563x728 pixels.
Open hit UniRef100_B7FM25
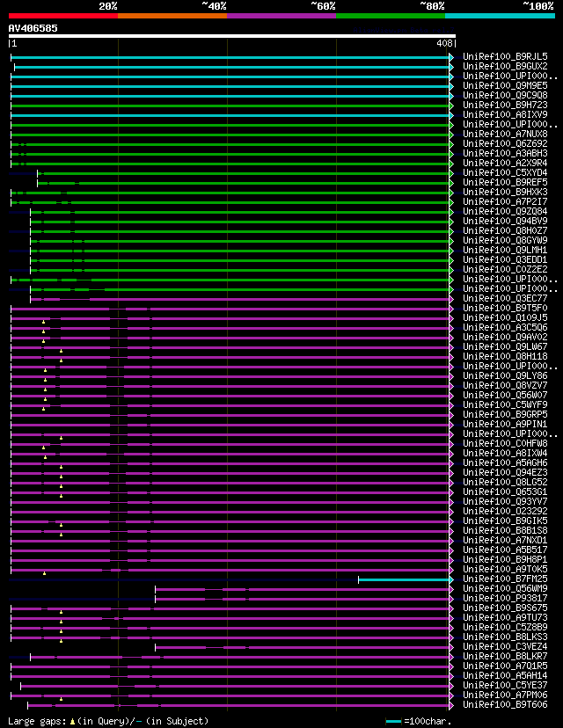point(505,579)
